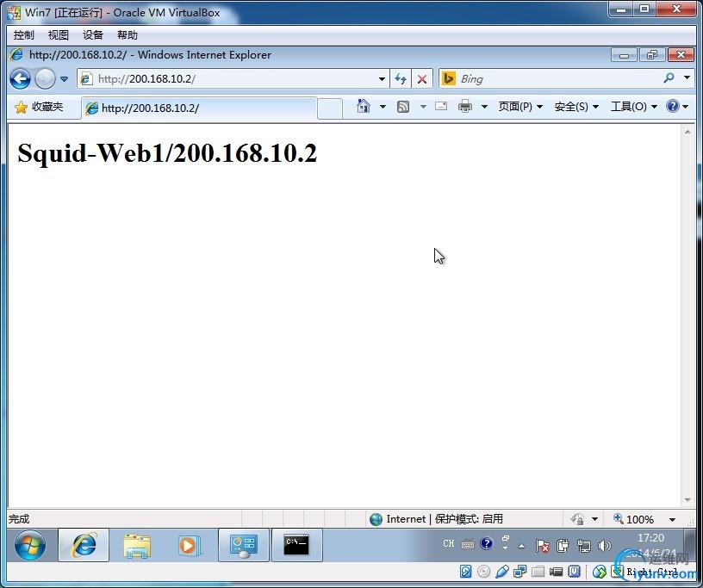
Task: Open the Page (页面) menu
Action: [x=520, y=107]
